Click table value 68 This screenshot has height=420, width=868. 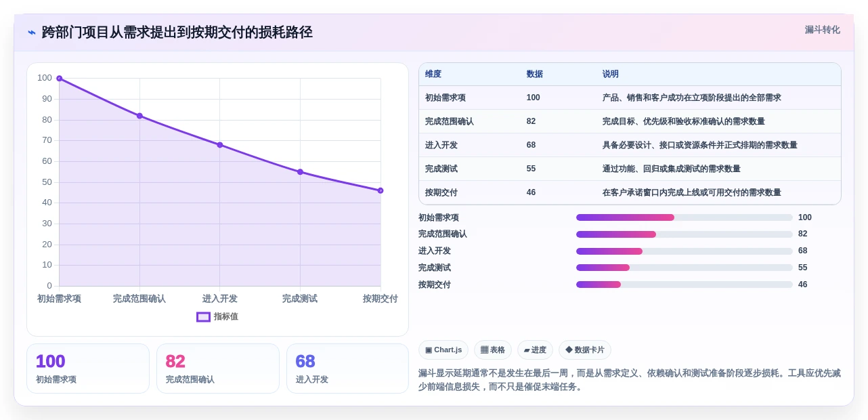[531, 145]
